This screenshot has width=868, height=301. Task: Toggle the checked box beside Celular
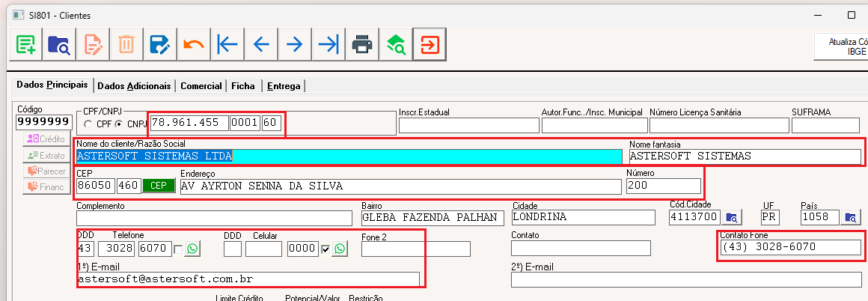pyautogui.click(x=325, y=249)
